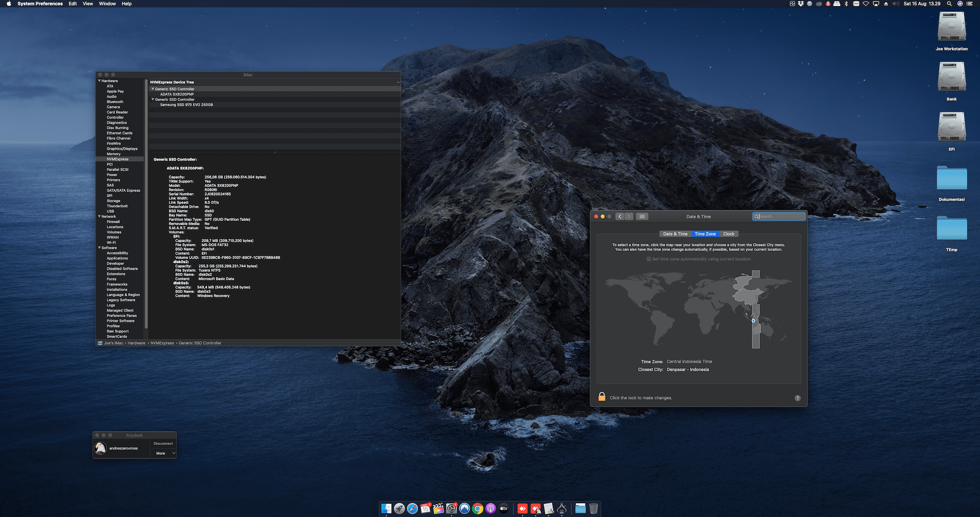Open the Trash in the Dock

594,508
